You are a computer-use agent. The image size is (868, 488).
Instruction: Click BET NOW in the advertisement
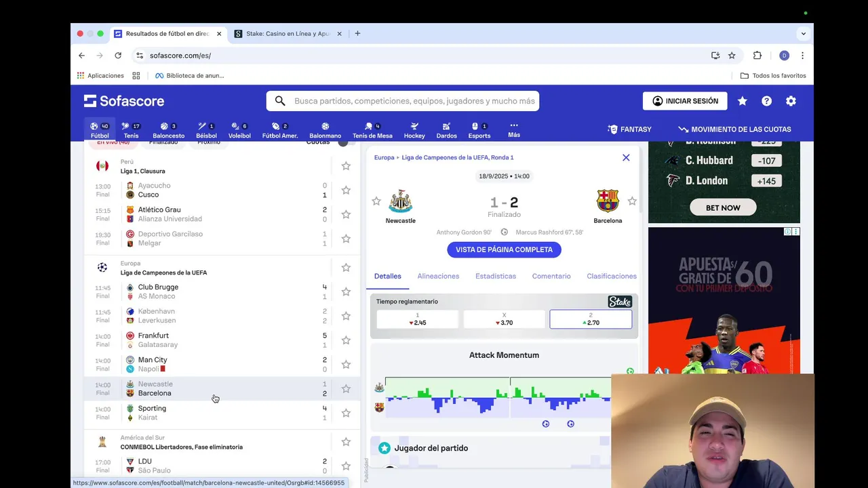click(723, 207)
